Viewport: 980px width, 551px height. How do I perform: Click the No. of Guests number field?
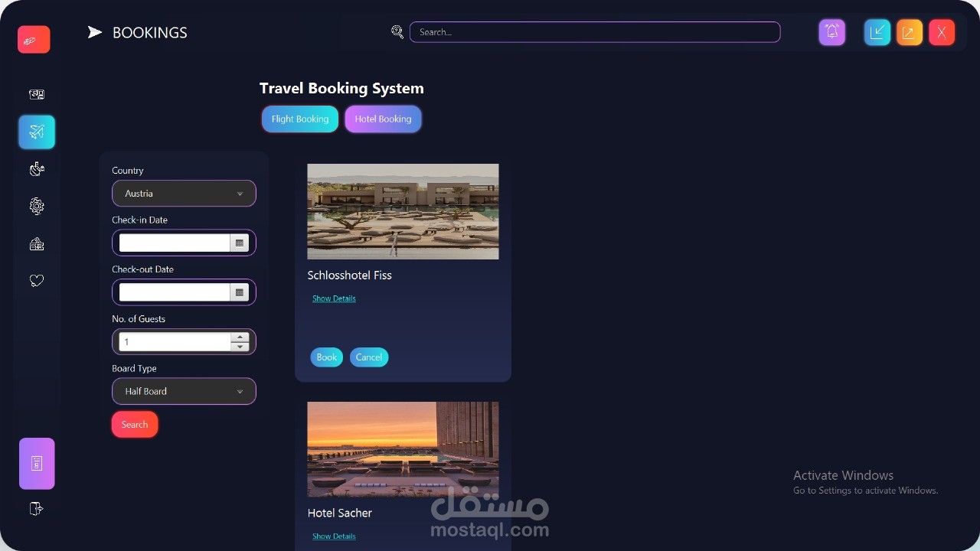(x=175, y=342)
